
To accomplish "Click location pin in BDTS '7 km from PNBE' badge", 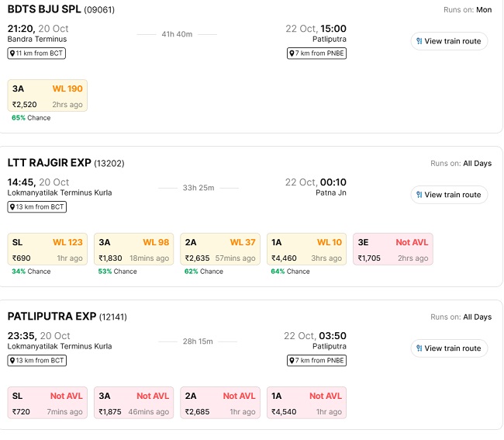I will click(x=292, y=54).
